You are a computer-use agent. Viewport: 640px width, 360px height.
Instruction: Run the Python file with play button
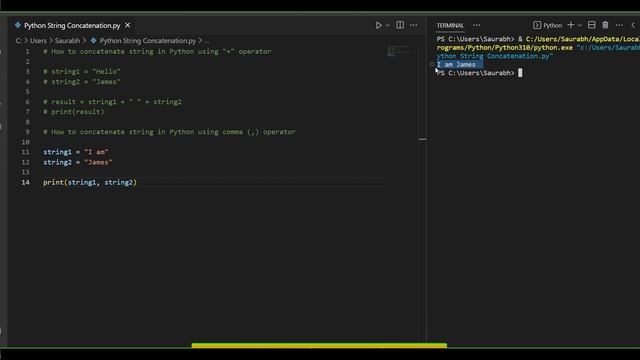pos(378,25)
